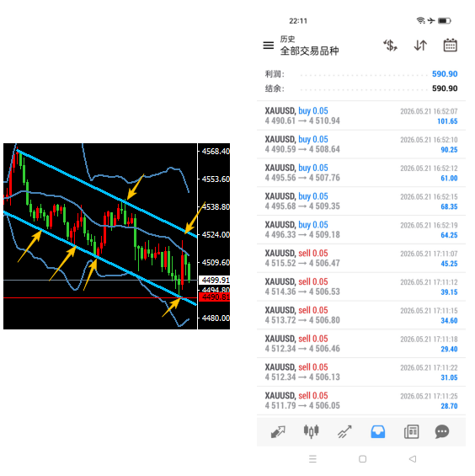The width and height of the screenshot is (475, 476).
Task: Click the 4553.60 price axis label
Action: click(x=216, y=179)
